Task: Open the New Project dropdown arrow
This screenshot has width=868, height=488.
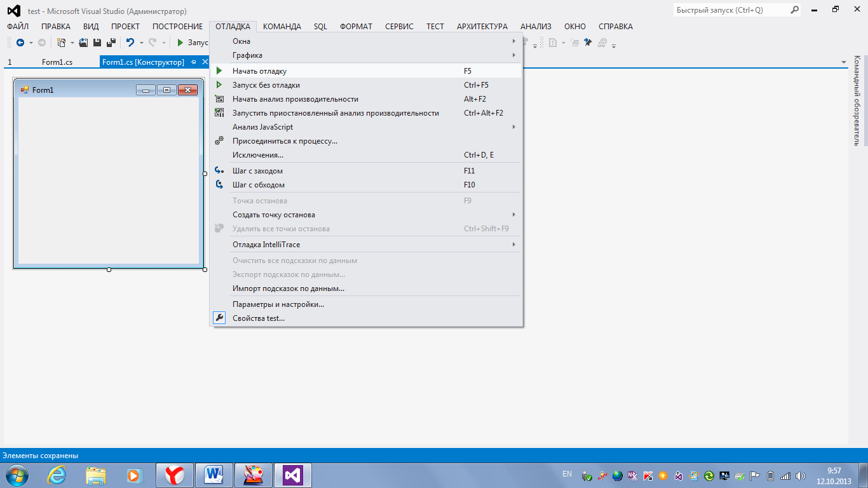Action: coord(72,43)
